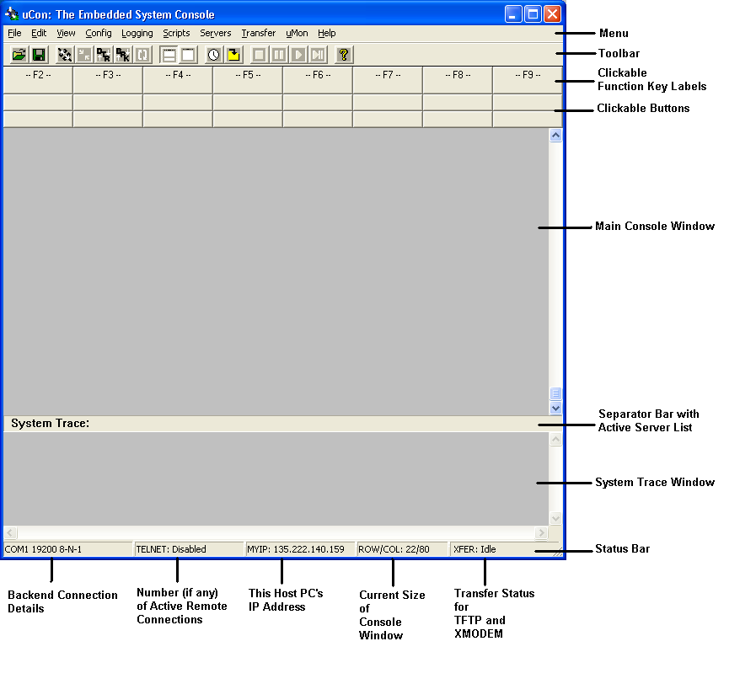Click the main console scroll-up arrow
The image size is (756, 700).
[555, 135]
